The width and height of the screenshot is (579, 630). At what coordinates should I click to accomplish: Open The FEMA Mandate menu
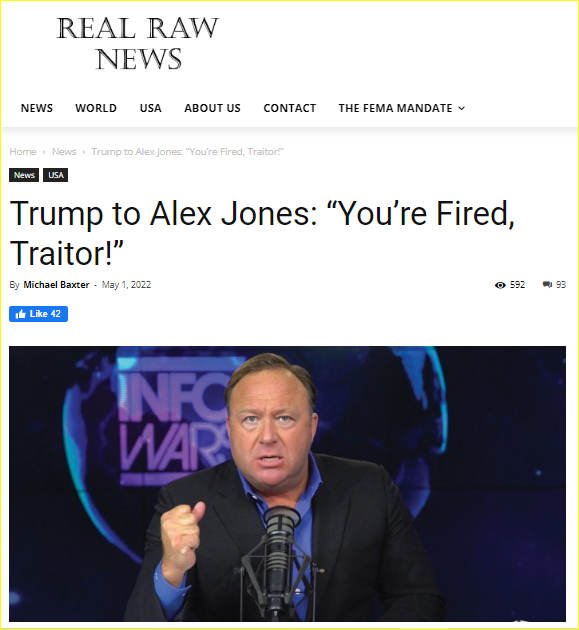[401, 108]
